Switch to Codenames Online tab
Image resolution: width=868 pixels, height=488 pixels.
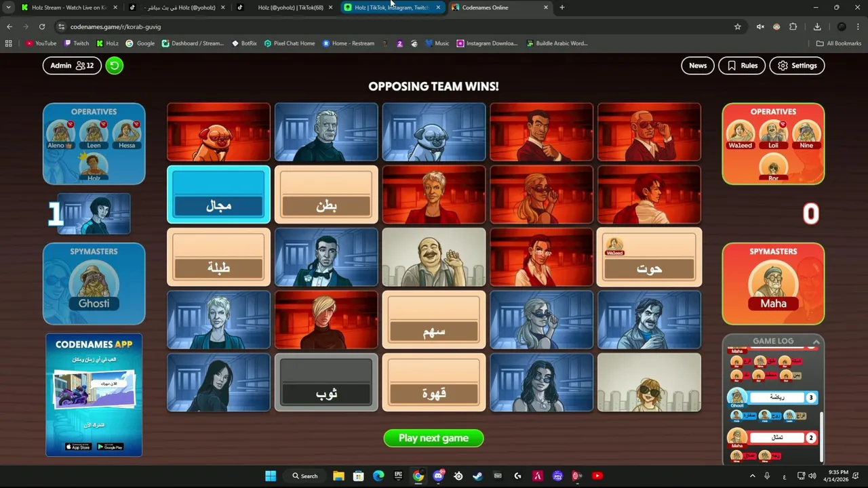500,7
